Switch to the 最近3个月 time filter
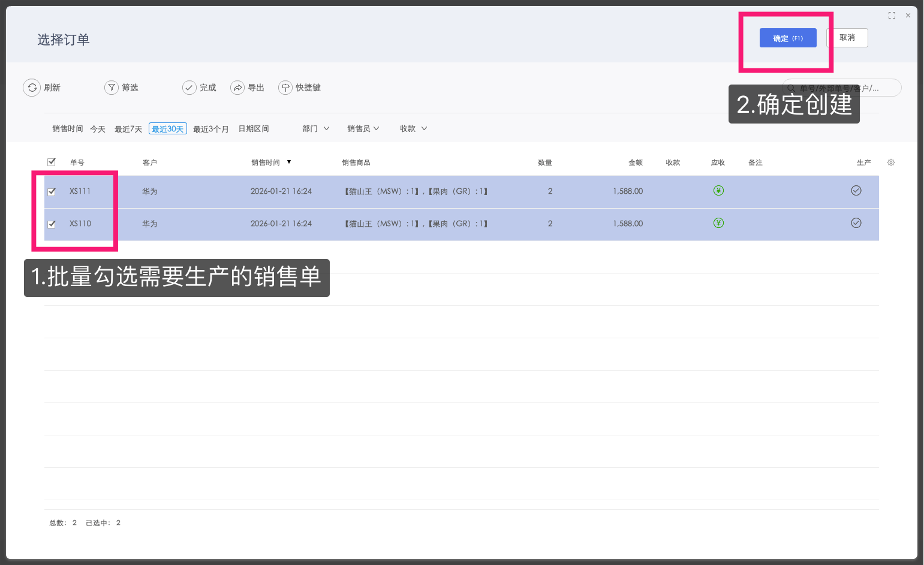 210,129
